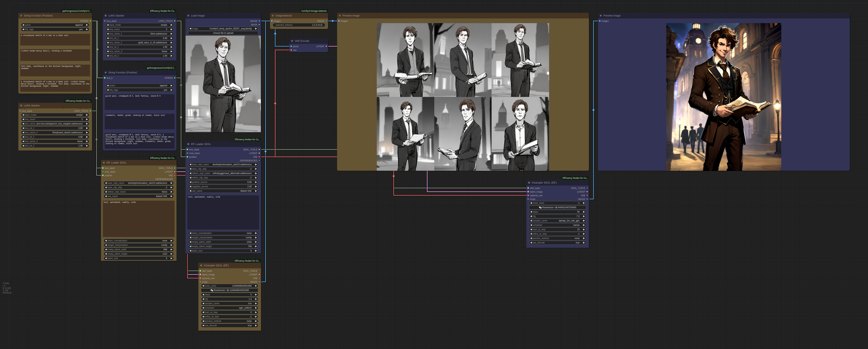868x349 pixels.
Task: Click positive_ascore 6.00 widget
Action: click(223, 182)
